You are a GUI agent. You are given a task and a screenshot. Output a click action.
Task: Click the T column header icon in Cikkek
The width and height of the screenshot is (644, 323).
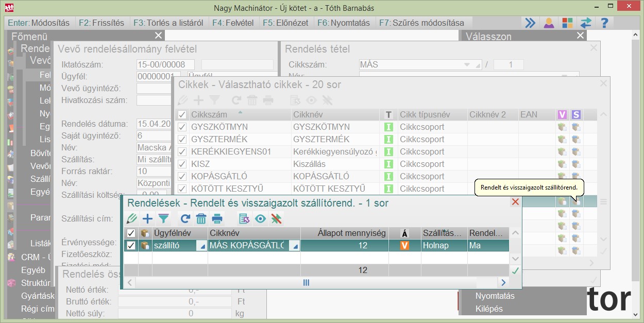click(x=388, y=114)
